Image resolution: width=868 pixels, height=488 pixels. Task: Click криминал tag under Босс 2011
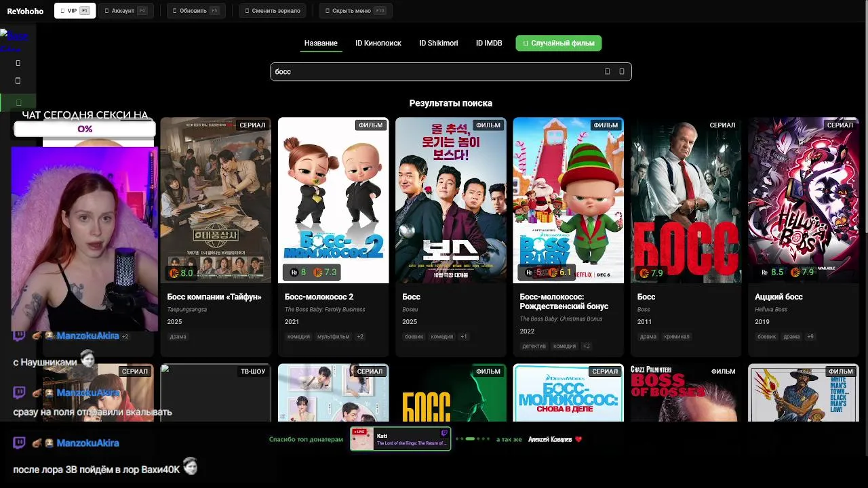pyautogui.click(x=677, y=337)
